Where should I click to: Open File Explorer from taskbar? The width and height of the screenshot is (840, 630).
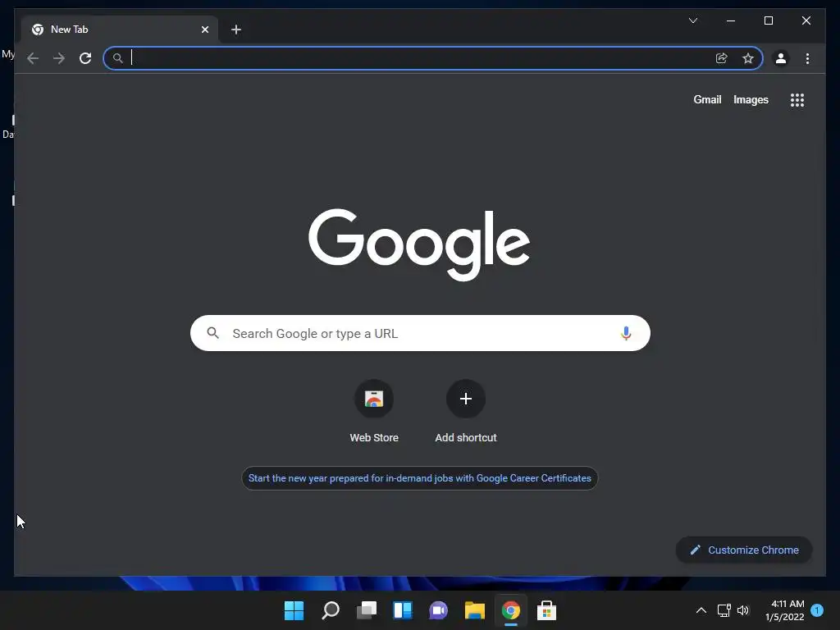pos(475,610)
